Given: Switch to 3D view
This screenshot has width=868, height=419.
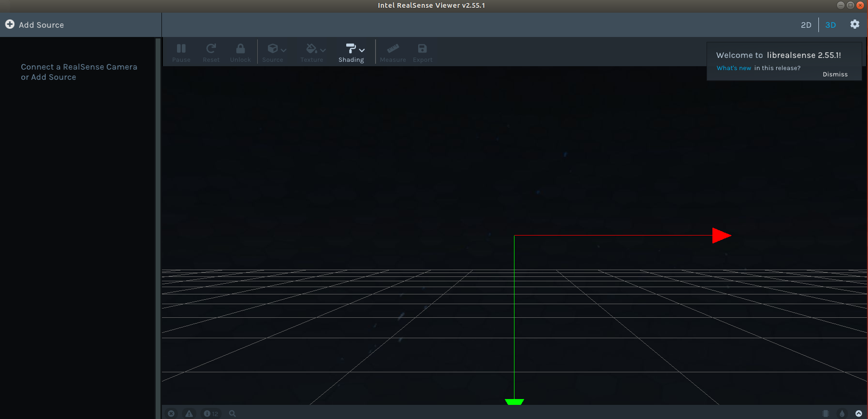Looking at the screenshot, I should coord(831,25).
